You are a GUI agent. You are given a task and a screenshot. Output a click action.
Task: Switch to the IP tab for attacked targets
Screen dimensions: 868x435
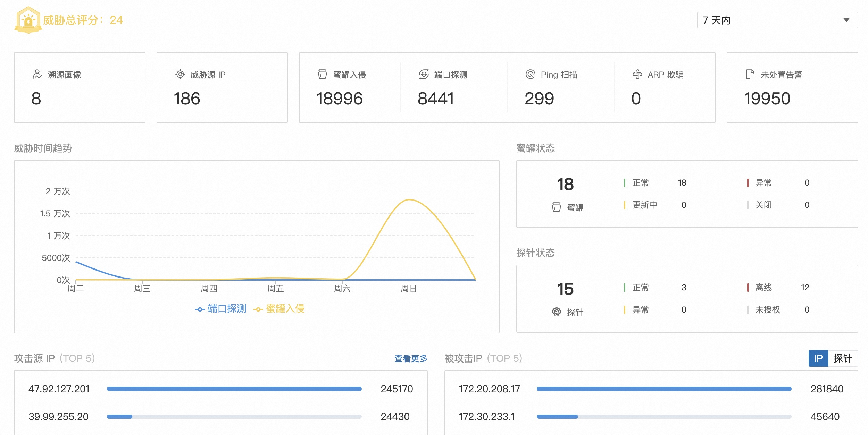click(818, 358)
